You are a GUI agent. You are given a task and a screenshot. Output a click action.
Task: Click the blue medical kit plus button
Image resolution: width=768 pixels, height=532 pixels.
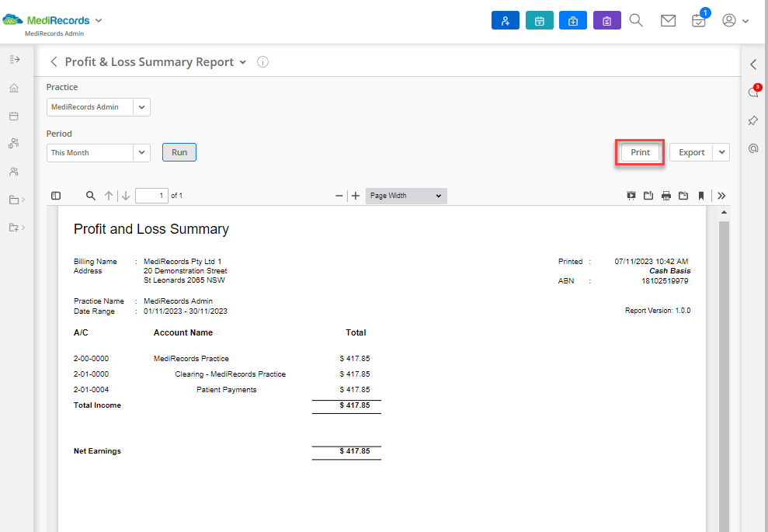(573, 20)
